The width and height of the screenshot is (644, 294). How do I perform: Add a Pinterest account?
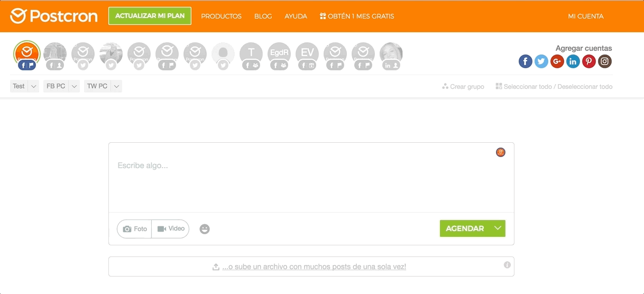(x=588, y=61)
